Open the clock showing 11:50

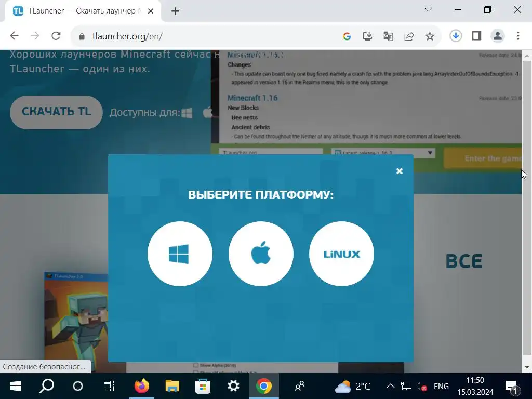click(475, 386)
